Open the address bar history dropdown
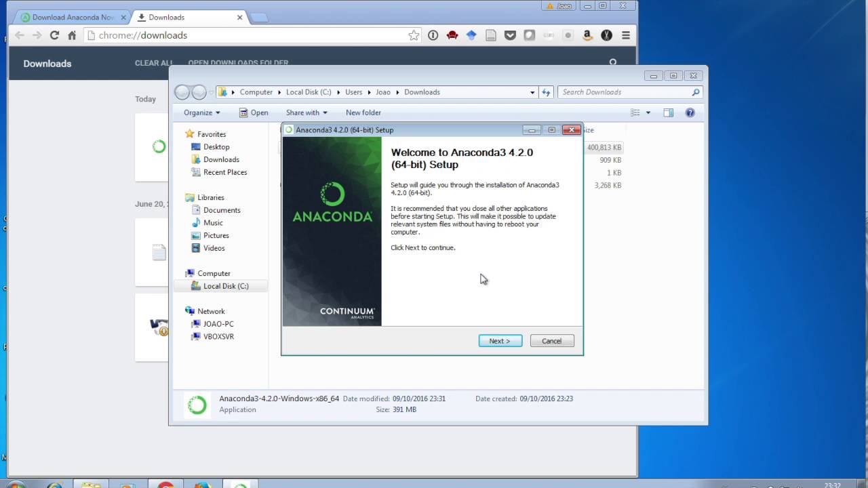 click(x=532, y=92)
